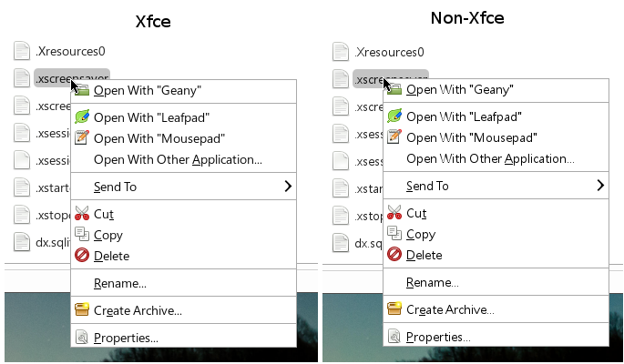The height and width of the screenshot is (364, 624).
Task: Click Geany folder icon in Non-Xfce menu
Action: click(395, 90)
